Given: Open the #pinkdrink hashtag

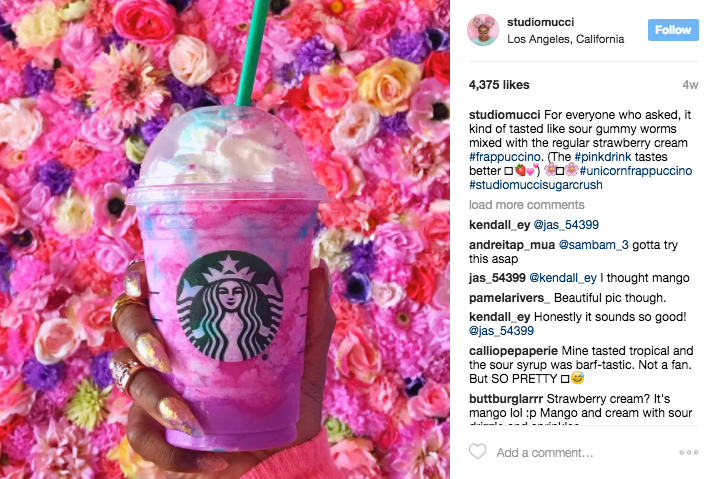Looking at the screenshot, I should pyautogui.click(x=603, y=157).
